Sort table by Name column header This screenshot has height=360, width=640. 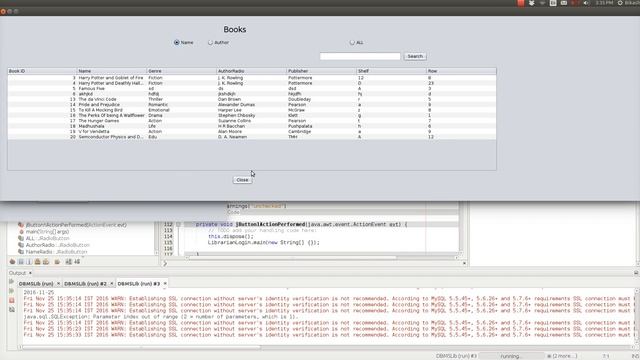(112, 71)
